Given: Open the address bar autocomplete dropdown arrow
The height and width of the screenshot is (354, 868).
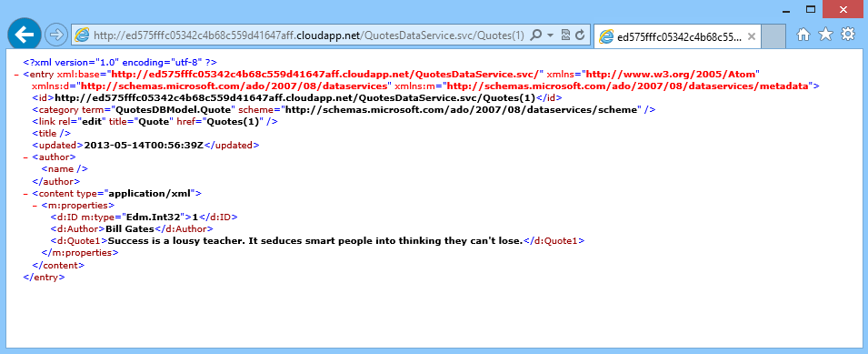Looking at the screenshot, I should pos(550,35).
